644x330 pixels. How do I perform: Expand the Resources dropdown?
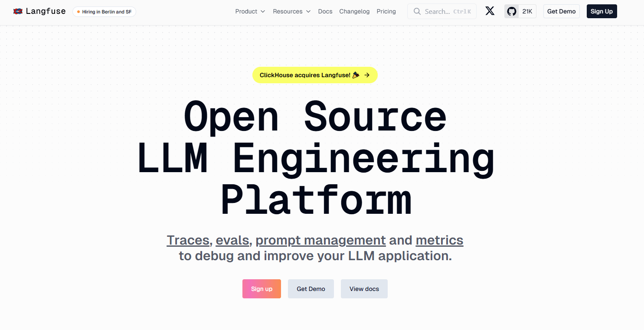tap(291, 11)
